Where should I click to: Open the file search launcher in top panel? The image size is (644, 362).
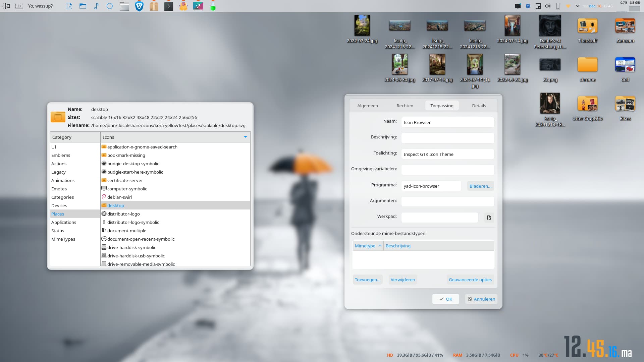[x=69, y=6]
